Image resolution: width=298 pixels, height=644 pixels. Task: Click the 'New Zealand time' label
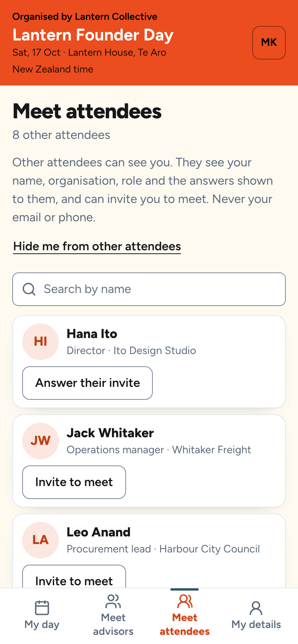[53, 69]
